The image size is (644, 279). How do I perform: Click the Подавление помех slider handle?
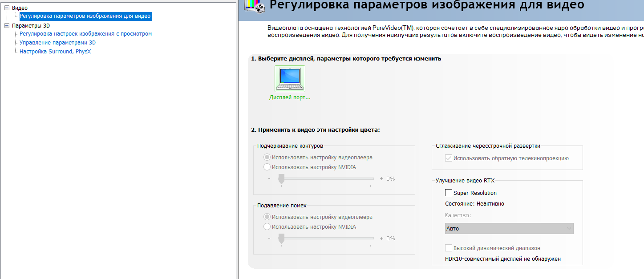pos(281,239)
